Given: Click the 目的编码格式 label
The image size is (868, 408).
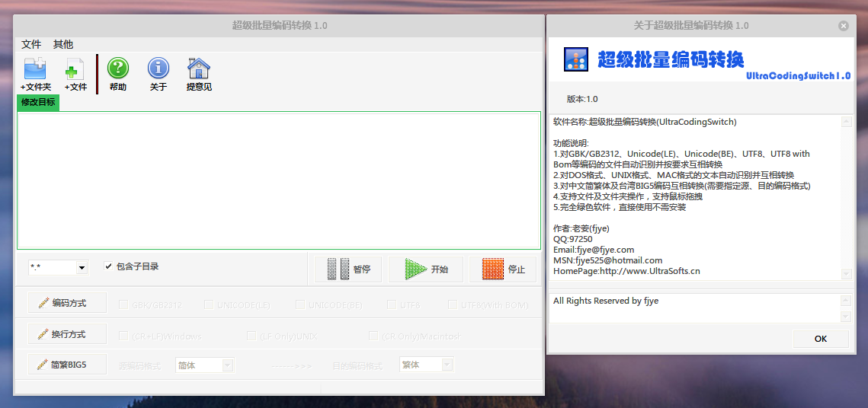Looking at the screenshot, I should pos(357,366).
